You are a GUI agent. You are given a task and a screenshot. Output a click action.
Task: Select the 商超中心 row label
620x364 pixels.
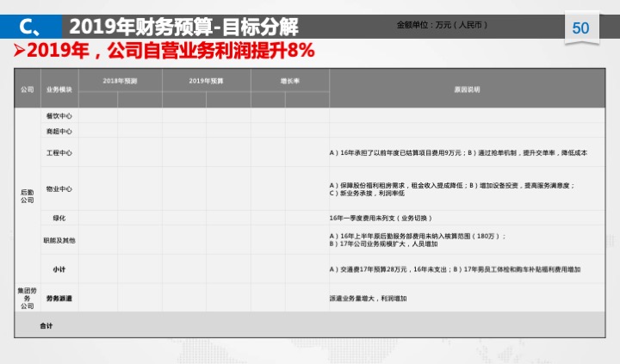click(59, 131)
